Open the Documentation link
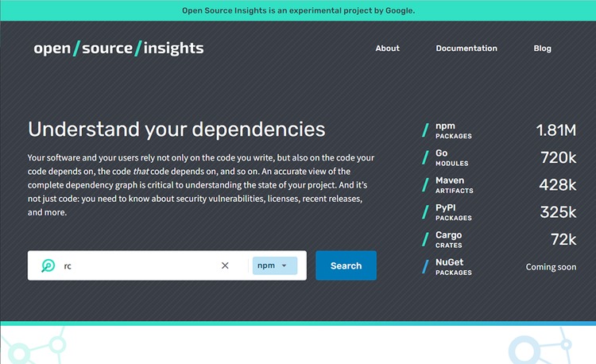This screenshot has height=364, width=596. (466, 48)
